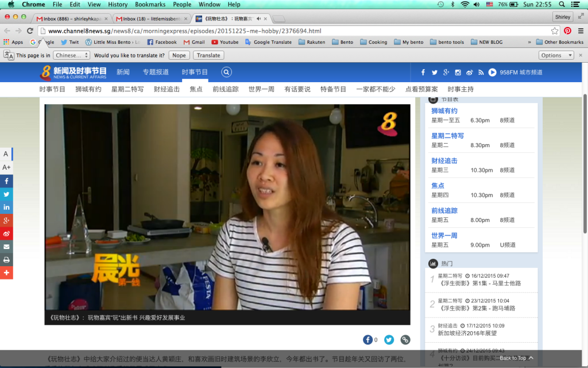Viewport: 588px width, 368px height.
Task: Click the search magnifier icon in site header
Action: [226, 72]
